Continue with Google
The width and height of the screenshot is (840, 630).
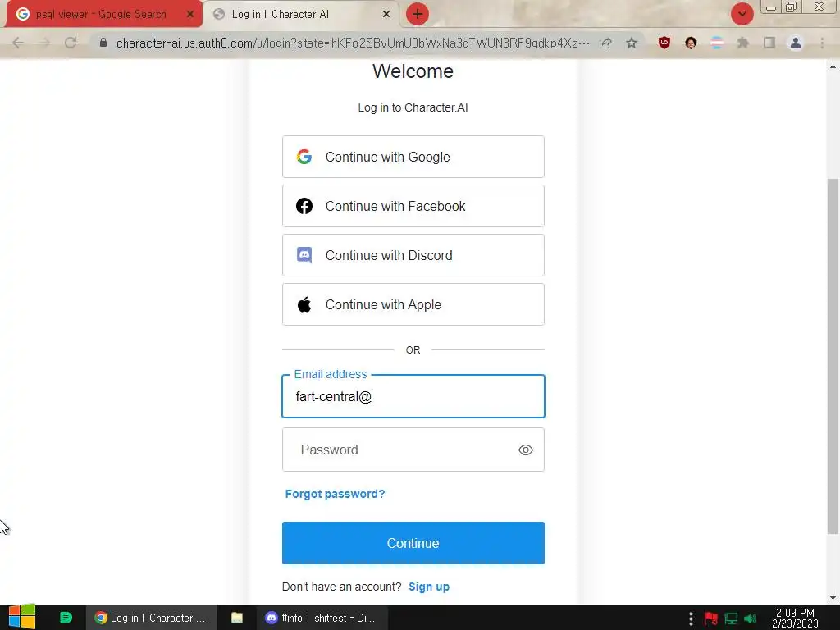413,157
